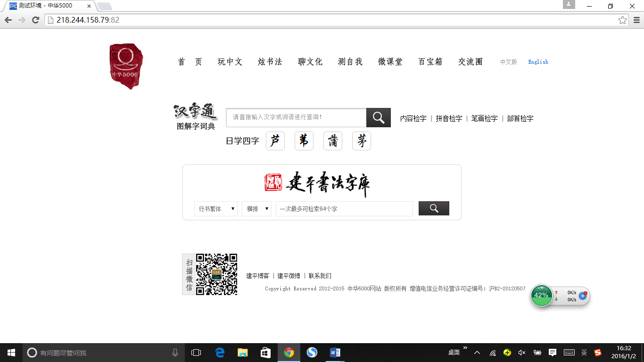Click the 建平書法字庫 calligraphy banner
This screenshot has width=644, height=362.
click(318, 184)
